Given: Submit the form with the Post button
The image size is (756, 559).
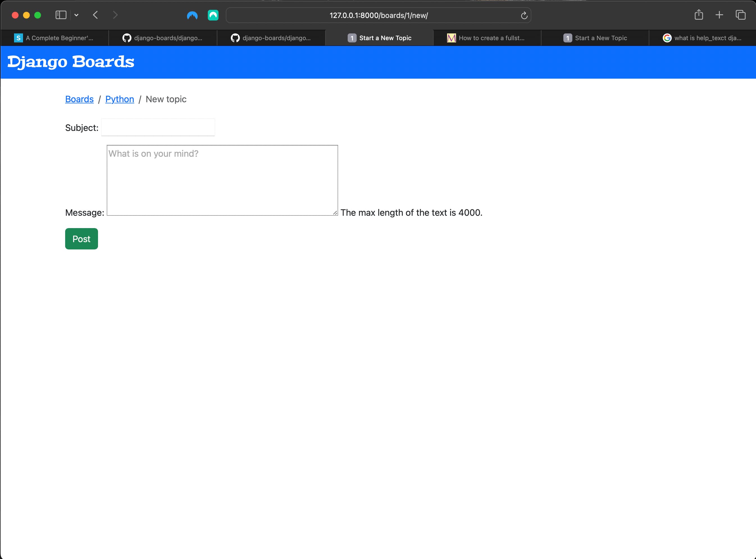Looking at the screenshot, I should pos(81,239).
